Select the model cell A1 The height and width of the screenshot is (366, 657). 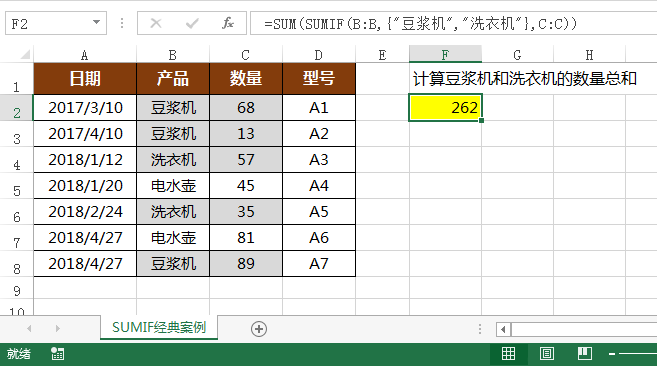pos(319,108)
